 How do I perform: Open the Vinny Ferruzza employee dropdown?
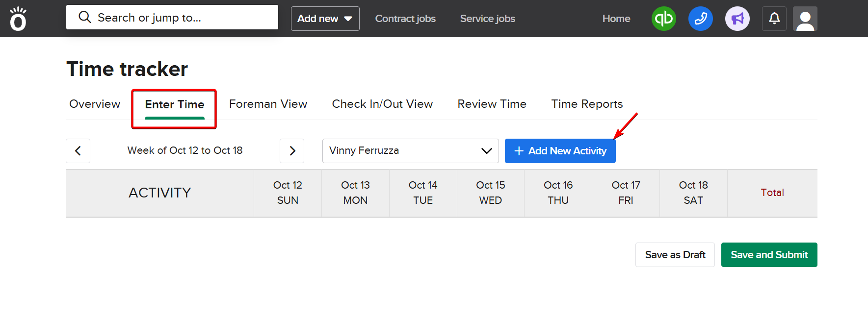point(410,151)
